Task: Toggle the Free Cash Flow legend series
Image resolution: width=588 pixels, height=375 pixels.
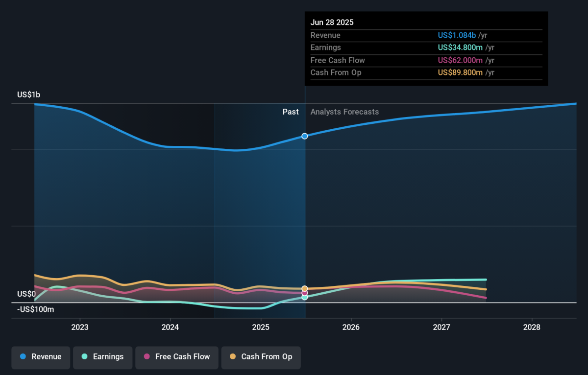Action: coord(177,357)
